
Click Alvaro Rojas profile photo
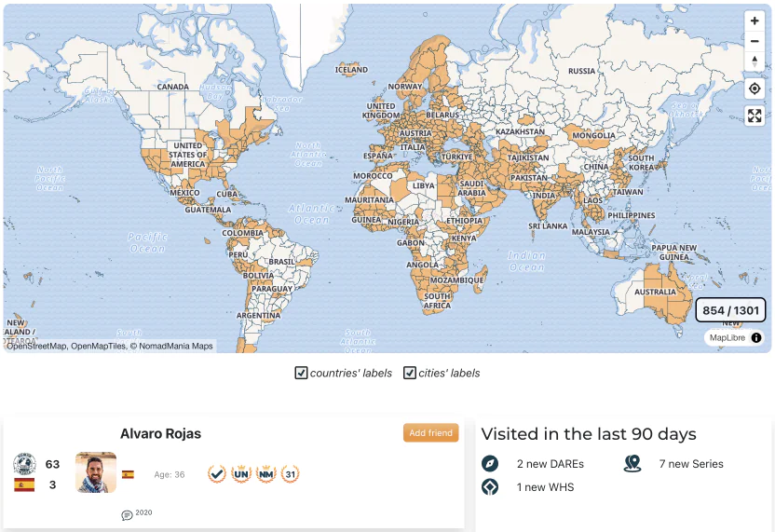96,472
